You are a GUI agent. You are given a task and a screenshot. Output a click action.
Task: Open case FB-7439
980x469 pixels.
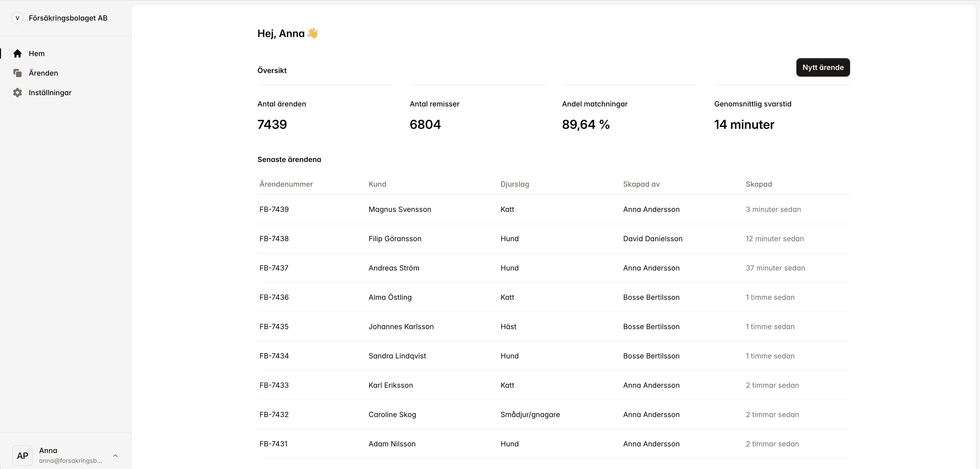tap(274, 210)
